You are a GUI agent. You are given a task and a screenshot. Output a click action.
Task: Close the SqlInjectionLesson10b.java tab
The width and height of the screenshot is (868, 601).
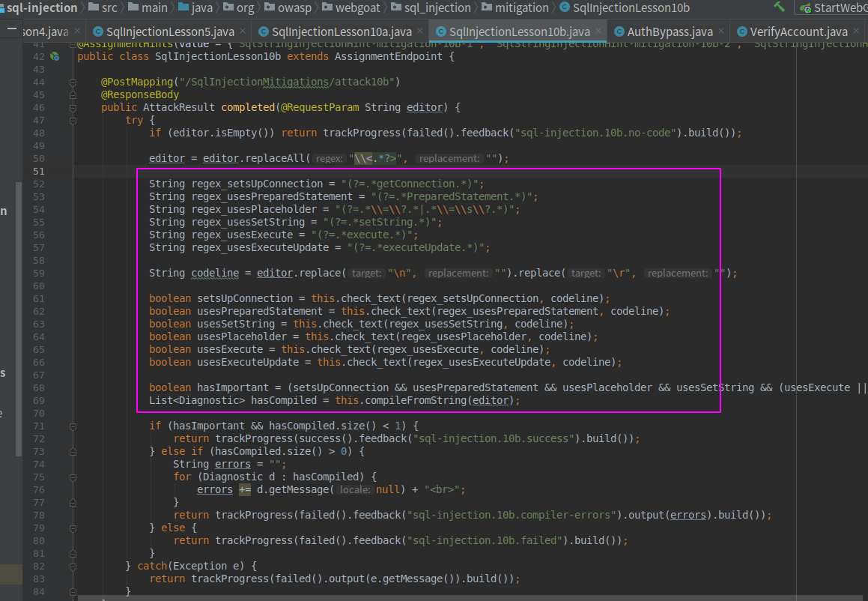click(598, 31)
